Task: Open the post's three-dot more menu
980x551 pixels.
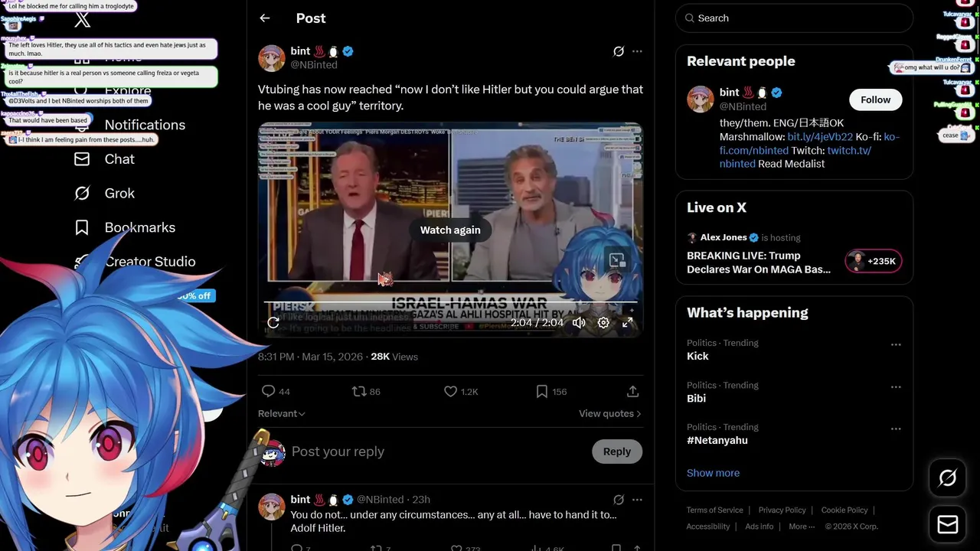Action: click(637, 51)
